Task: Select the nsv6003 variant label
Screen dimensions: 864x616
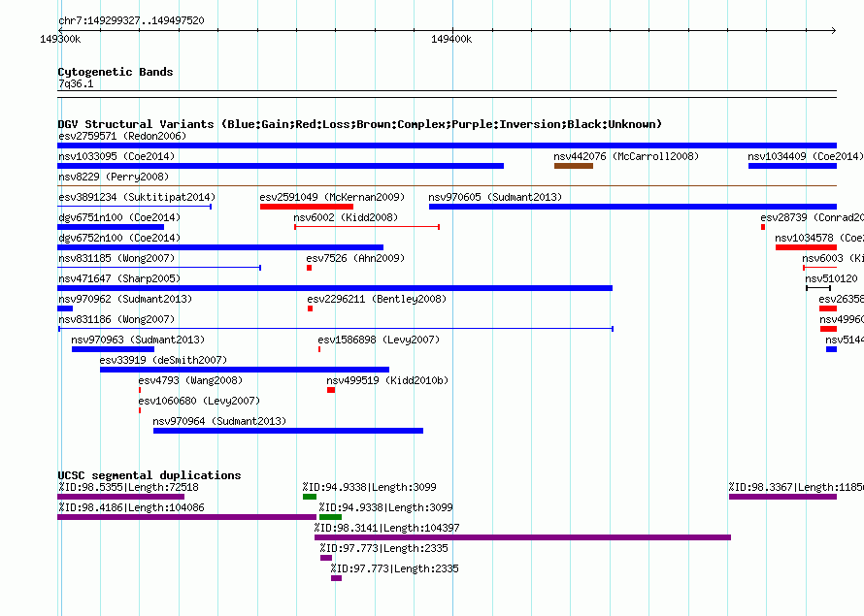Action: pyautogui.click(x=833, y=258)
